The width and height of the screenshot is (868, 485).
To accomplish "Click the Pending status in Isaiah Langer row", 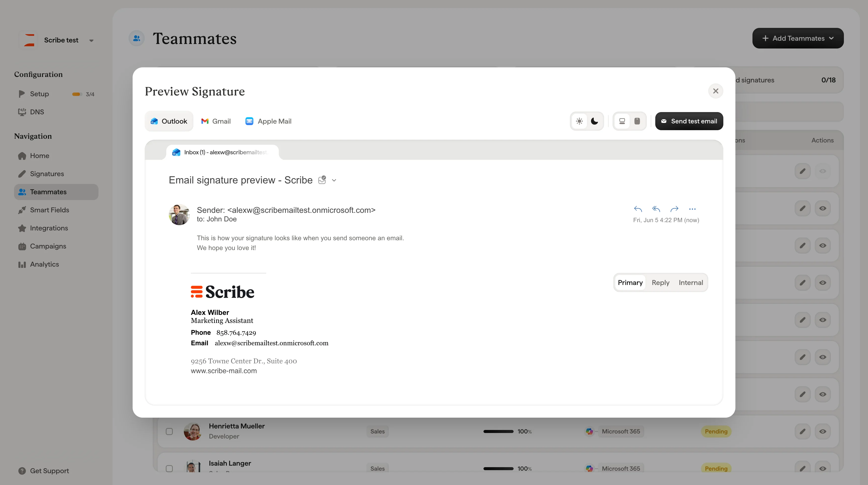I will [x=716, y=468].
